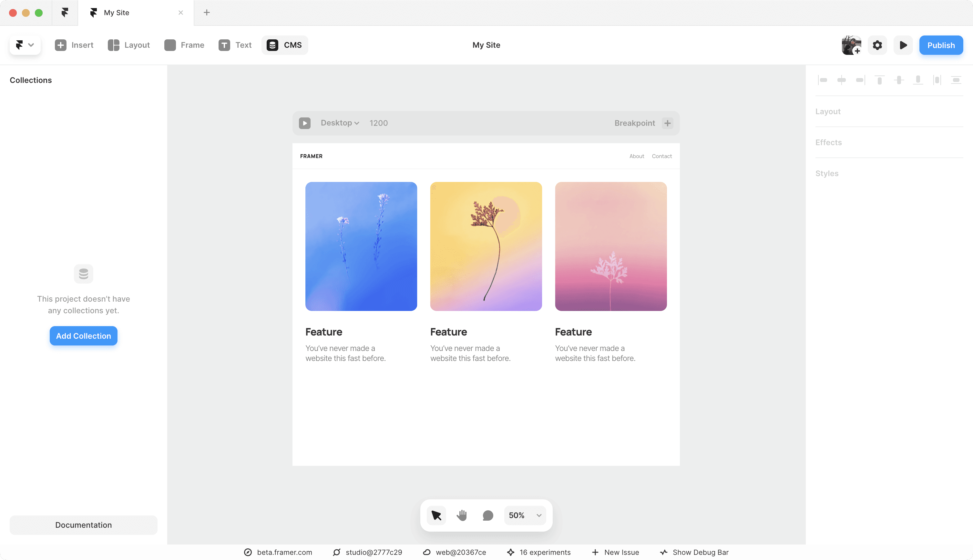Click the Insert tool in toolbar
Screen dimensions: 973x560
point(74,45)
